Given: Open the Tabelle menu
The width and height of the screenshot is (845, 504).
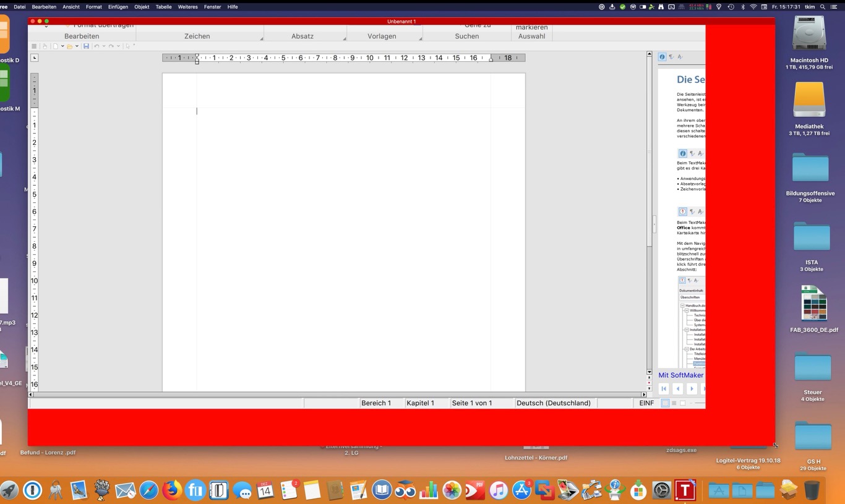Looking at the screenshot, I should 163,7.
